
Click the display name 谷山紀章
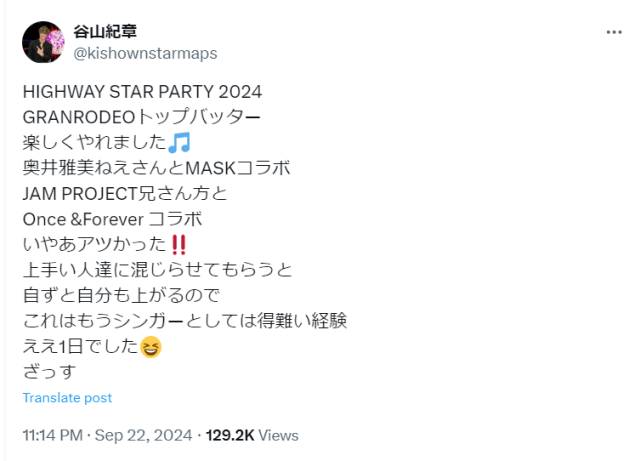(x=106, y=31)
